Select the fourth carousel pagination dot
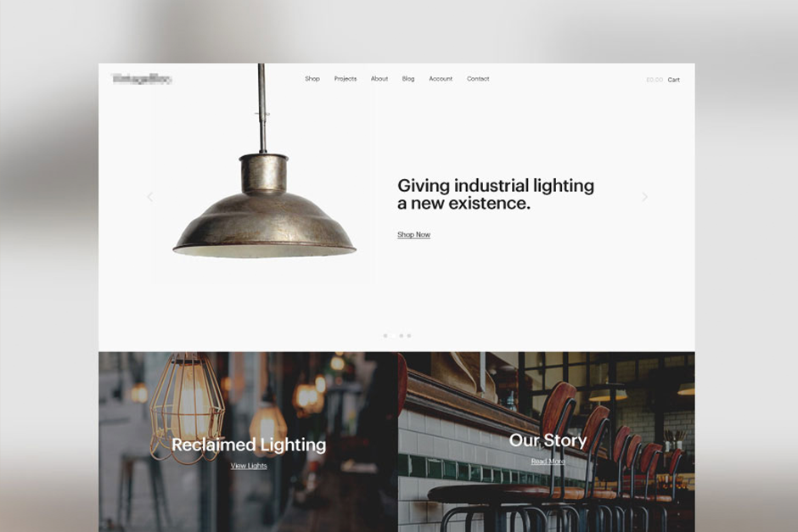 pyautogui.click(x=409, y=336)
